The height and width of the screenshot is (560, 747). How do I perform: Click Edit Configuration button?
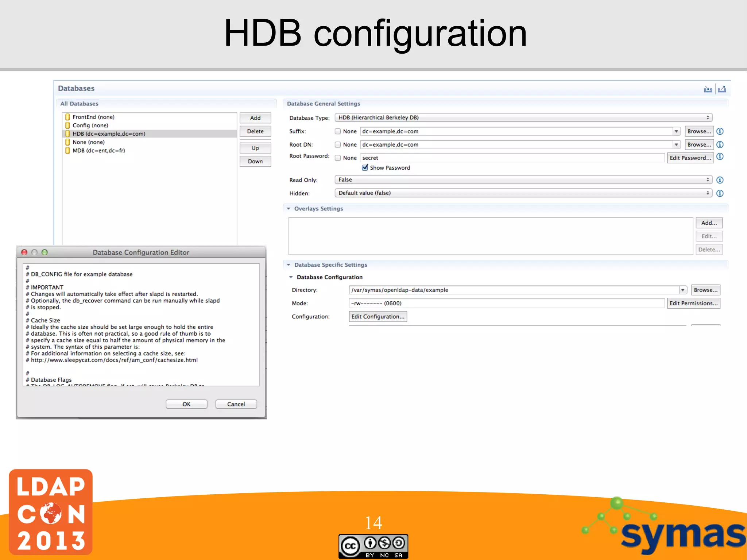click(378, 317)
